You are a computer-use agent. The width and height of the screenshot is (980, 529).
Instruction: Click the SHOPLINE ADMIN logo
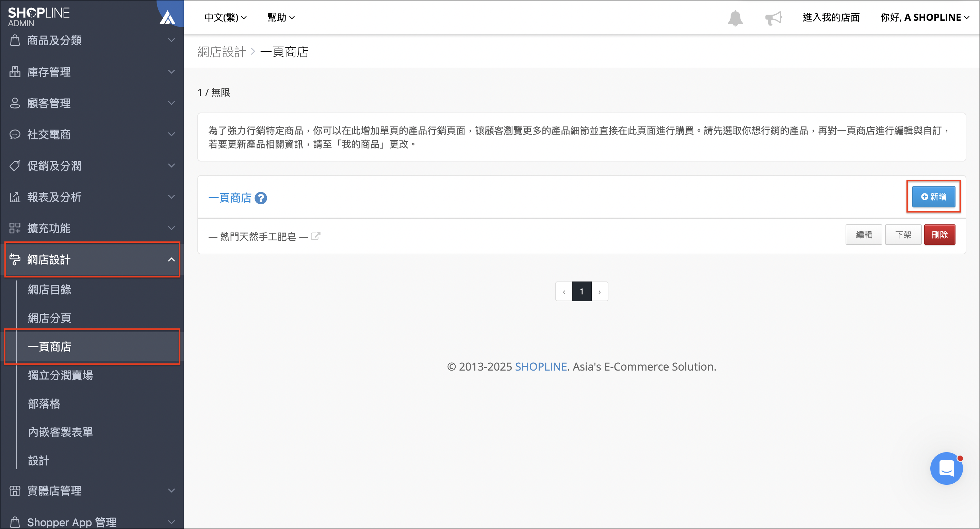(x=39, y=17)
